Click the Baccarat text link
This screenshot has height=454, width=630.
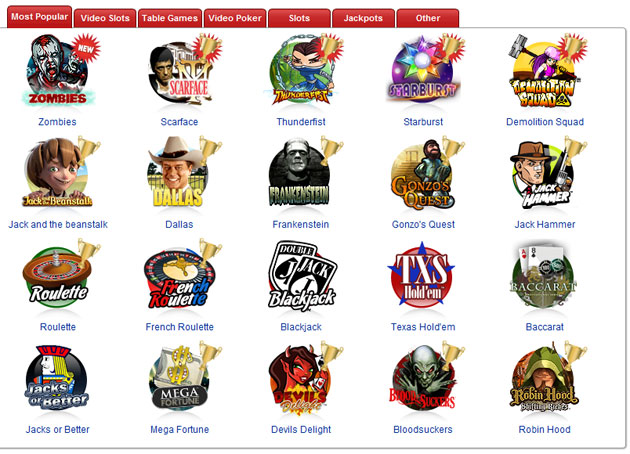pyautogui.click(x=544, y=327)
